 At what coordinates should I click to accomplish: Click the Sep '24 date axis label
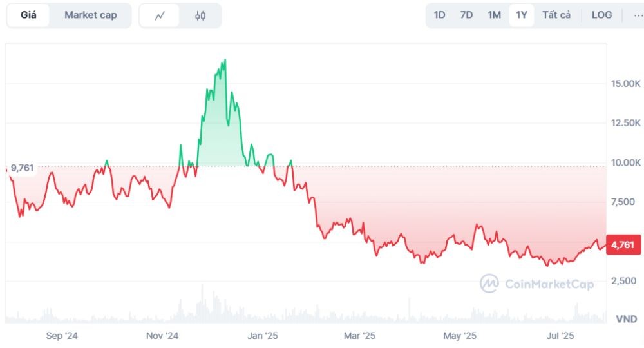(x=62, y=336)
